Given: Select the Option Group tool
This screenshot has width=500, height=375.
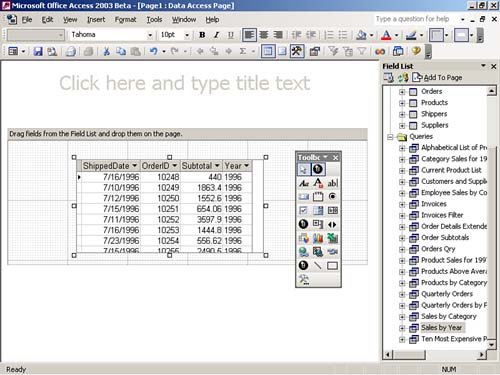Looking at the screenshot, I should (318, 197).
